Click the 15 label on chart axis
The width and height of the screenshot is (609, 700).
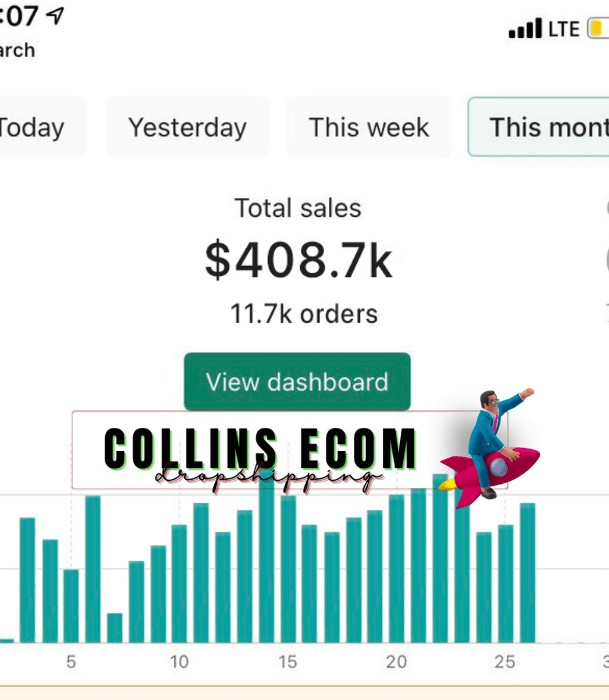tap(287, 662)
